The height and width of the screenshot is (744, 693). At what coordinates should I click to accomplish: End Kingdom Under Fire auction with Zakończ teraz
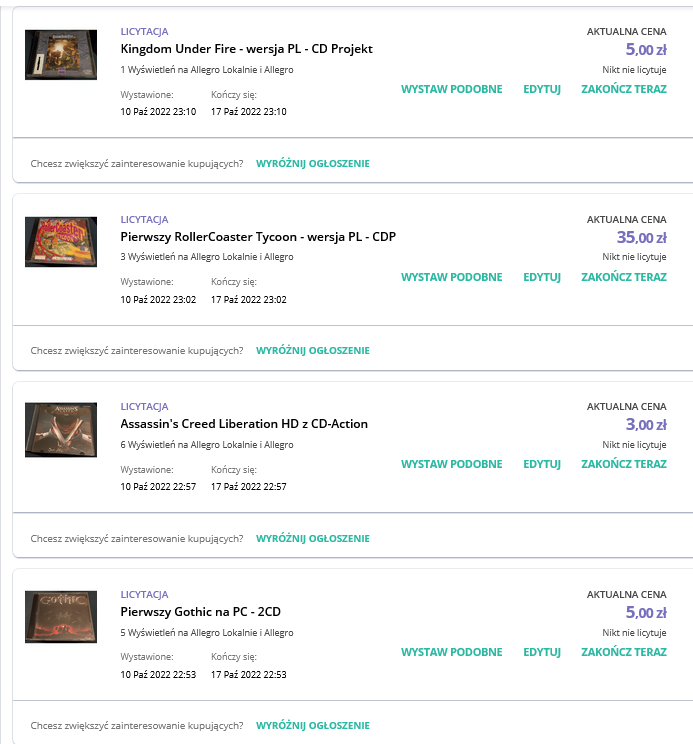pos(624,89)
